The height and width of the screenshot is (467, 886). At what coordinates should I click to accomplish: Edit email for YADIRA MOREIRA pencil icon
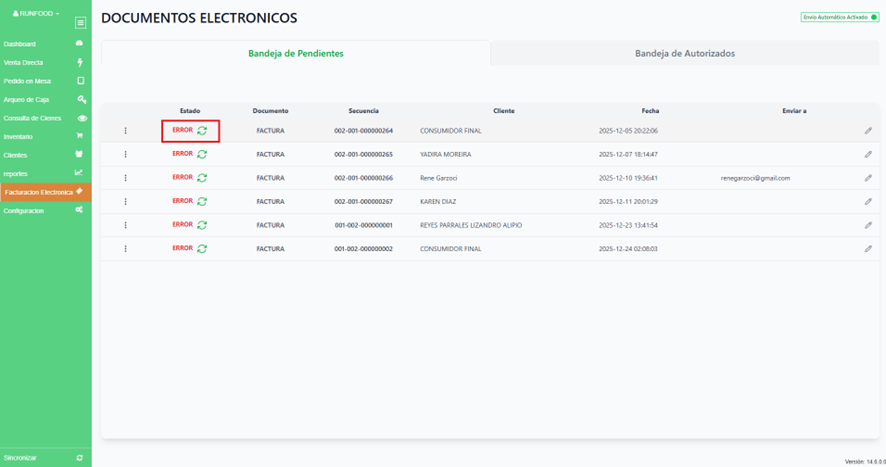click(868, 154)
